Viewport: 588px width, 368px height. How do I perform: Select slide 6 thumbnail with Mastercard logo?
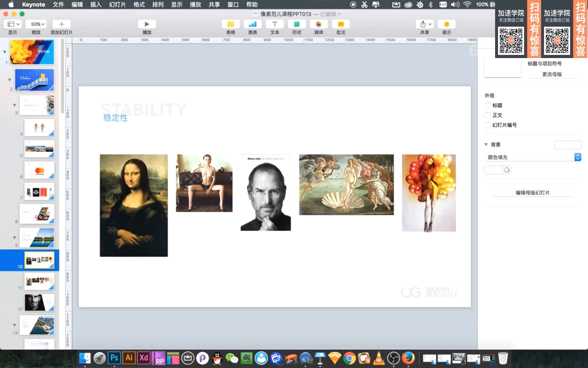coord(39,170)
